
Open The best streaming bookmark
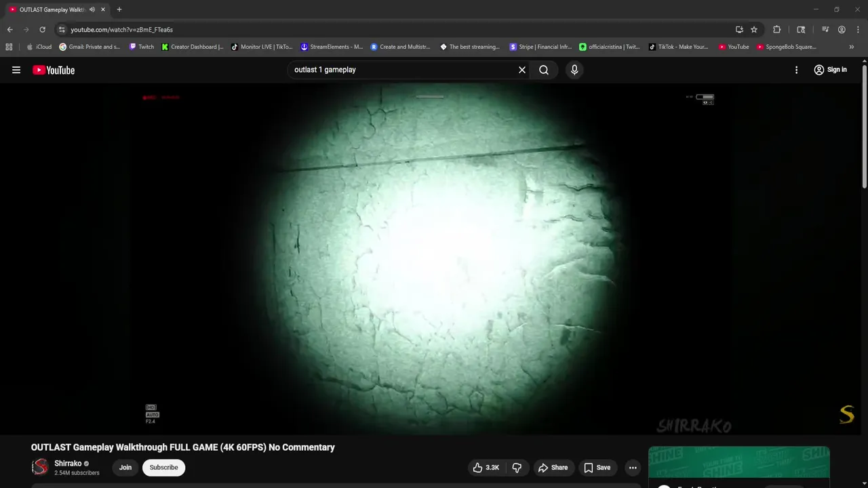coord(470,47)
